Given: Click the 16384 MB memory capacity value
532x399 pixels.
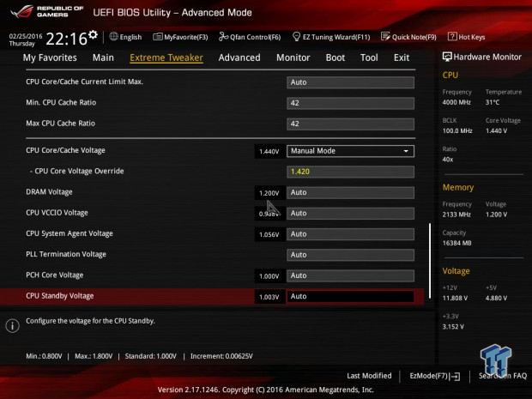Looking at the screenshot, I should coord(456,243).
